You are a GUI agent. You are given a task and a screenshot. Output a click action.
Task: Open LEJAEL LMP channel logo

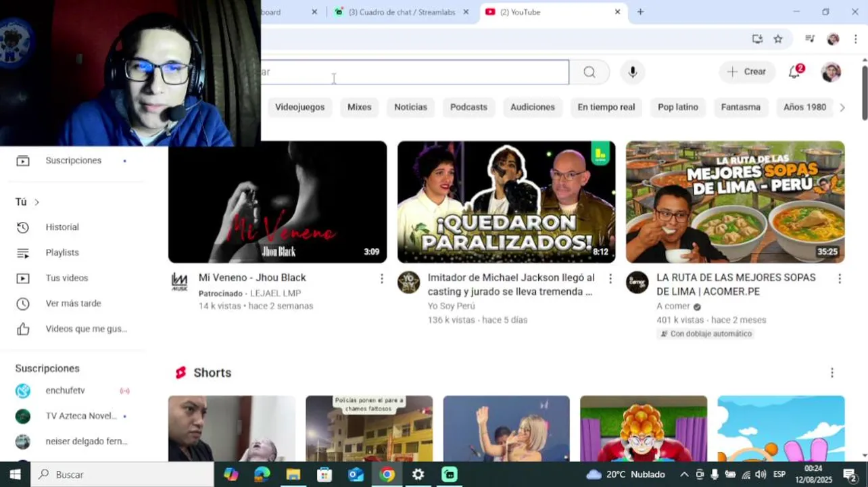(179, 283)
